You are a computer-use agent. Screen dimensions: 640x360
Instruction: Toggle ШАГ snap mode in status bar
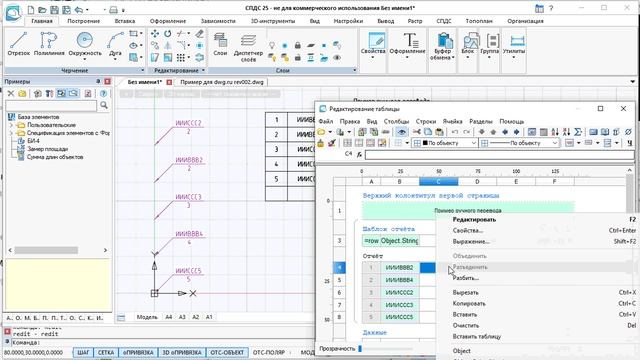click(x=83, y=352)
